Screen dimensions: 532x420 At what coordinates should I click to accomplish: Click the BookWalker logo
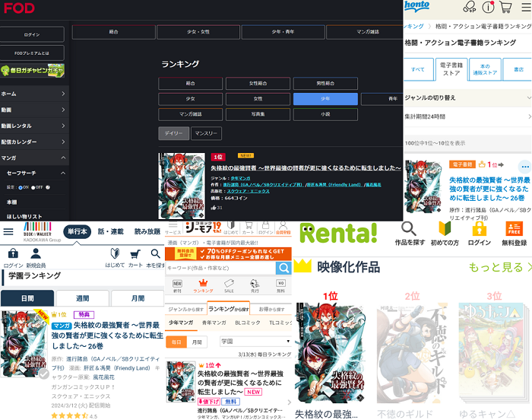point(38,232)
